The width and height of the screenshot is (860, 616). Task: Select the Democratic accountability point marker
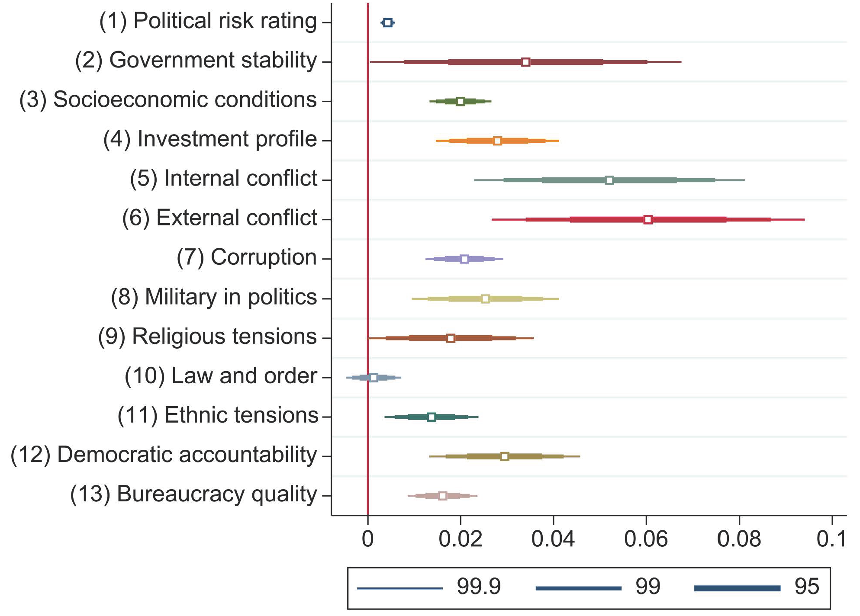(x=504, y=456)
